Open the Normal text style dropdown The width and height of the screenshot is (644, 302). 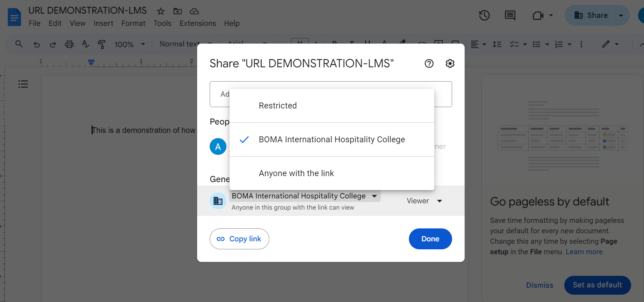(x=186, y=44)
